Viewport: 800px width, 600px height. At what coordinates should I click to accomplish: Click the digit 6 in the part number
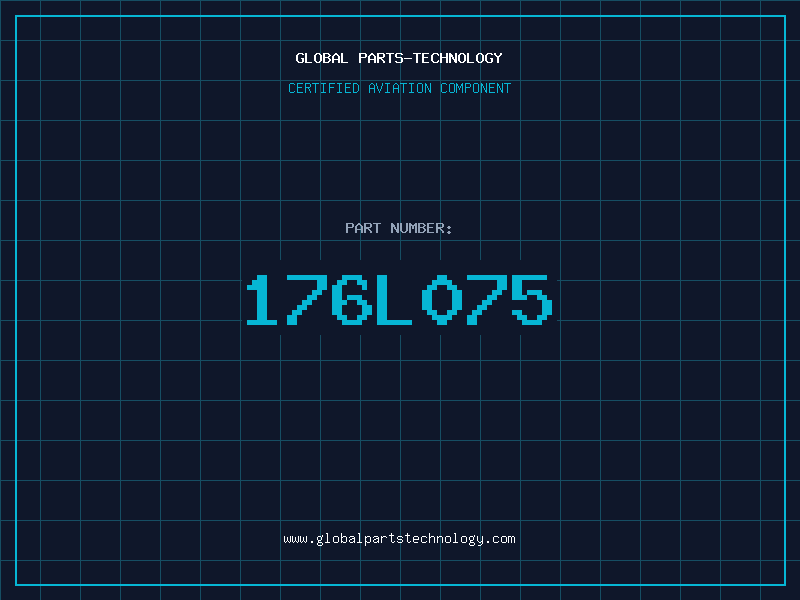point(352,300)
